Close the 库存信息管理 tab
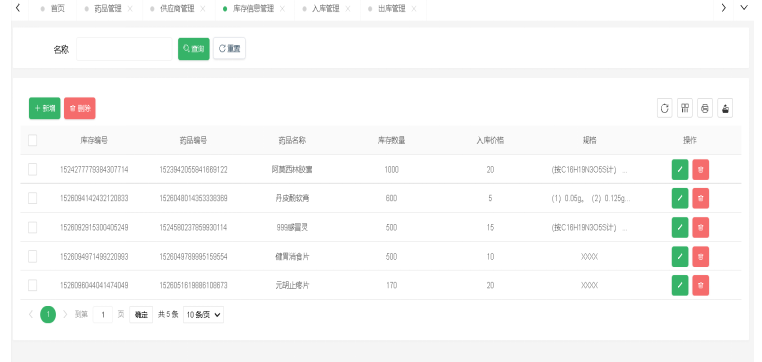Viewport: 762px width, 362px height. [x=282, y=9]
